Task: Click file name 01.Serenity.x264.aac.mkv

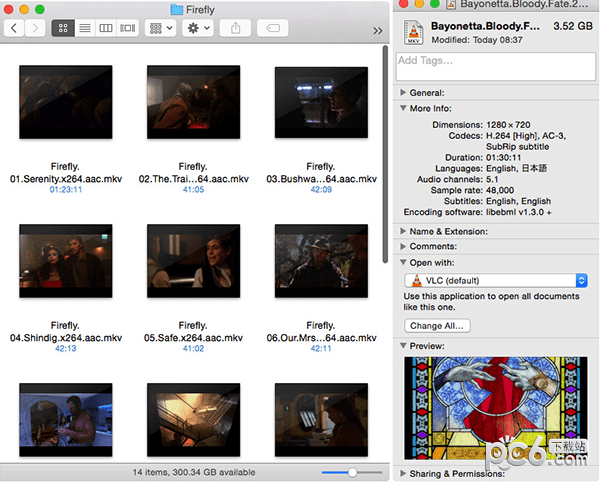Action: coord(66,173)
